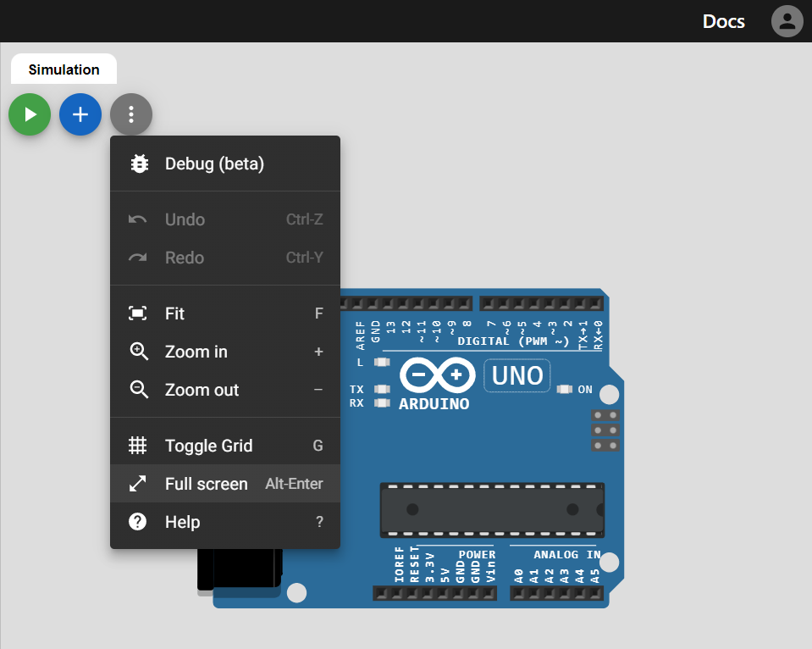Select Undo in the menu
Screen dimensions: 812x649
225,219
